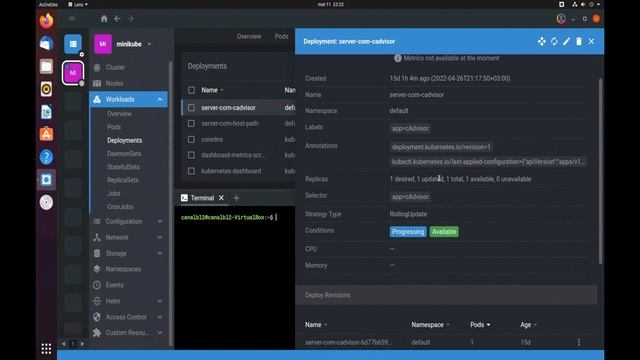640x360 pixels.
Task: Restart the server-com-cadvisor deployment
Action: [554, 41]
